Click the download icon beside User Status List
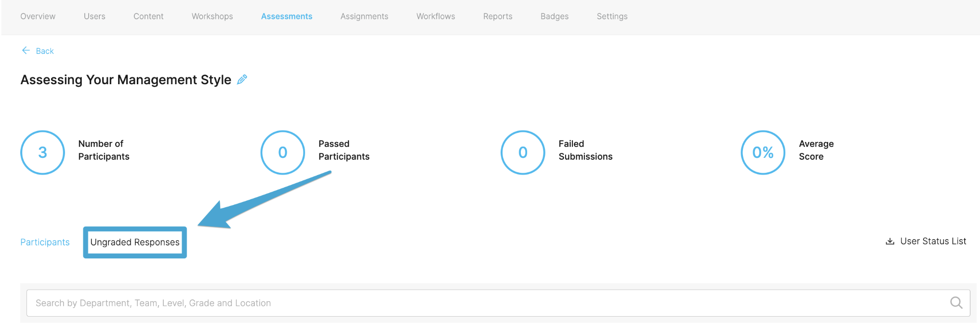 890,242
